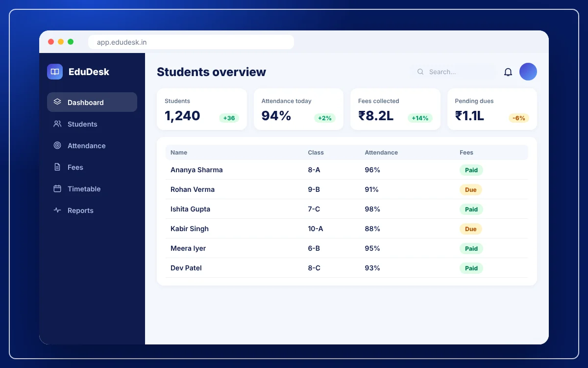
Task: Open the Fees collected stat card
Action: [x=395, y=109]
